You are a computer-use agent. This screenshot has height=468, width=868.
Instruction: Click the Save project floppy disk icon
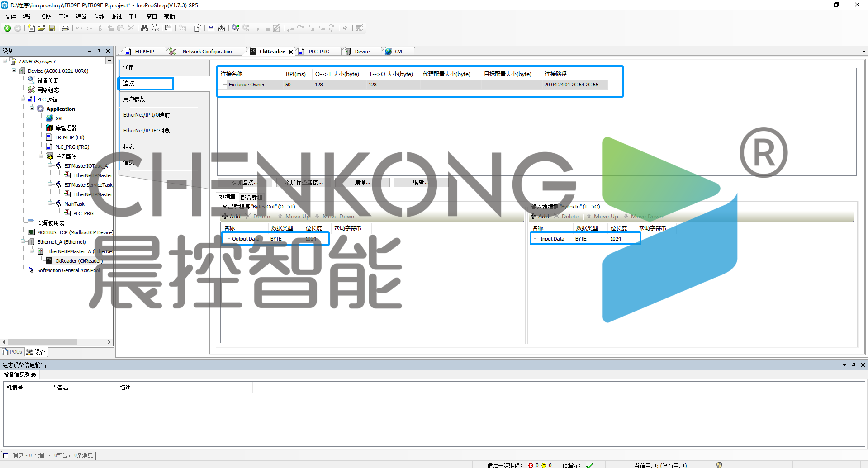[52, 28]
